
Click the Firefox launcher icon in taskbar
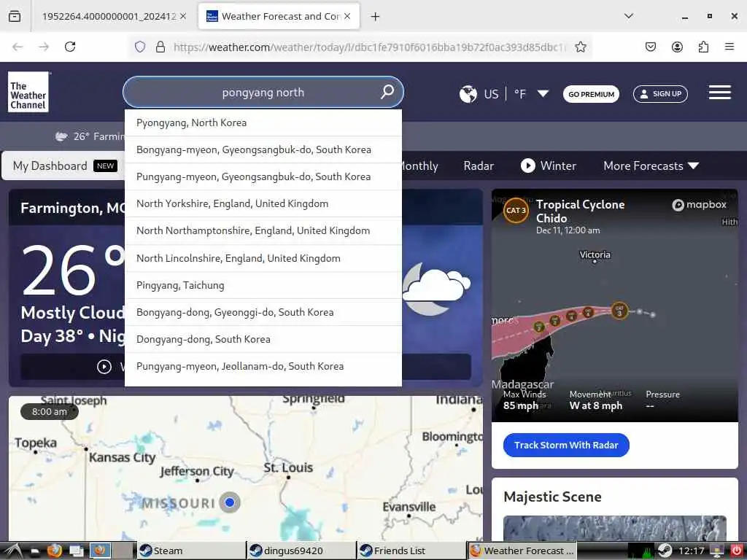pyautogui.click(x=54, y=551)
